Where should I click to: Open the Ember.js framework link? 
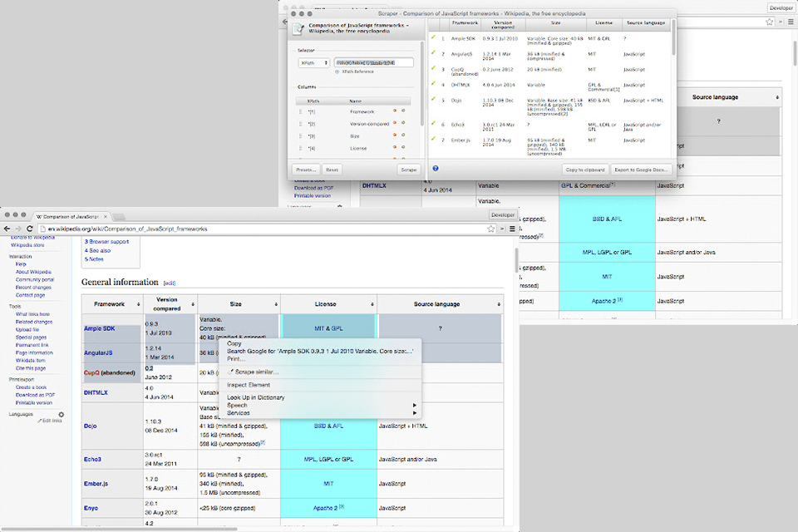point(96,484)
